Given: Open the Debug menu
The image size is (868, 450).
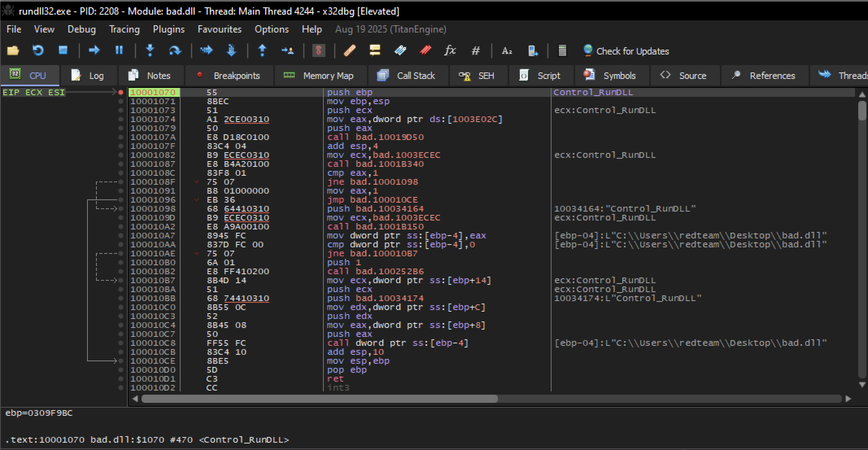Looking at the screenshot, I should click(81, 29).
